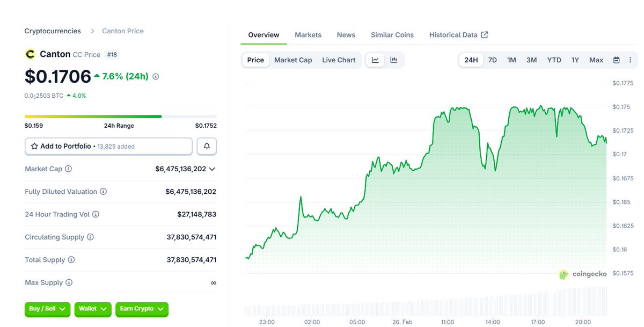Open the chart options three-dot menu

[630, 60]
